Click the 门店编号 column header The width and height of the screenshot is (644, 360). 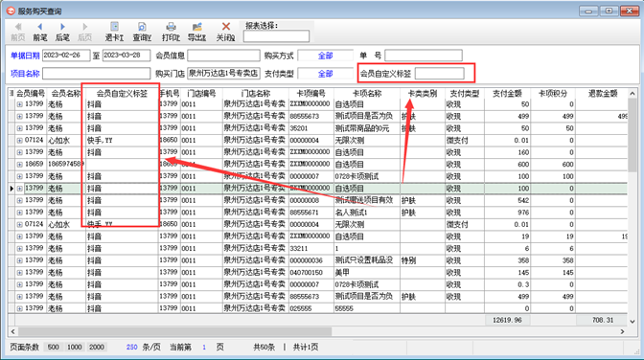coord(201,94)
